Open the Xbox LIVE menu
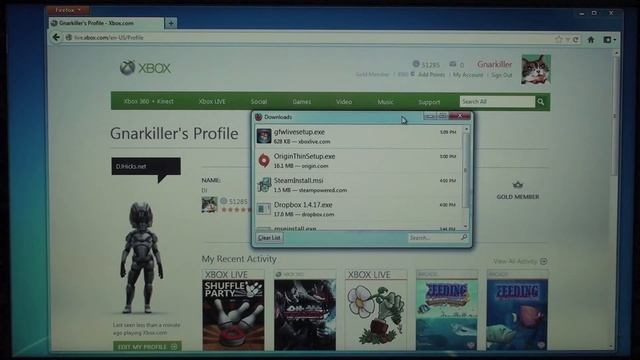 (x=212, y=101)
